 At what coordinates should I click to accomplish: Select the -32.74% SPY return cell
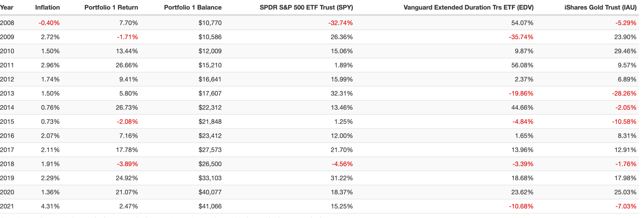(340, 23)
